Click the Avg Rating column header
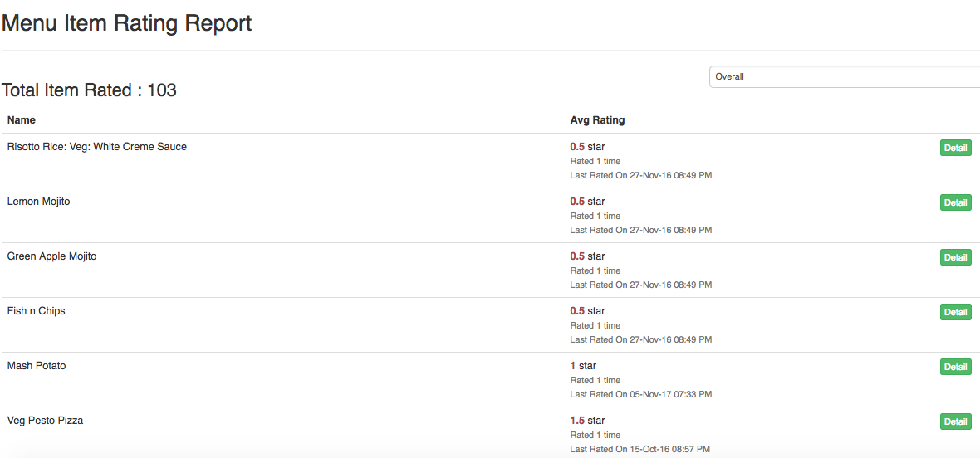Screen dimensions: 980x458 (597, 120)
